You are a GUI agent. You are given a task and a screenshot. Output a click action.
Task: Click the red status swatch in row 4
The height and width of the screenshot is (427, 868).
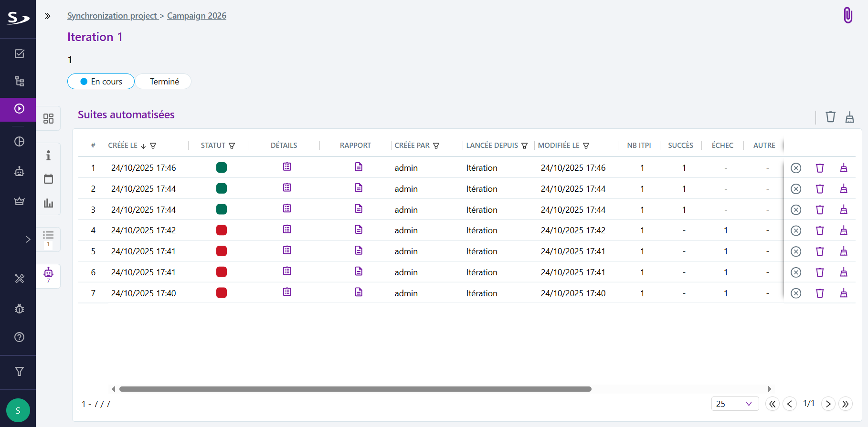222,230
